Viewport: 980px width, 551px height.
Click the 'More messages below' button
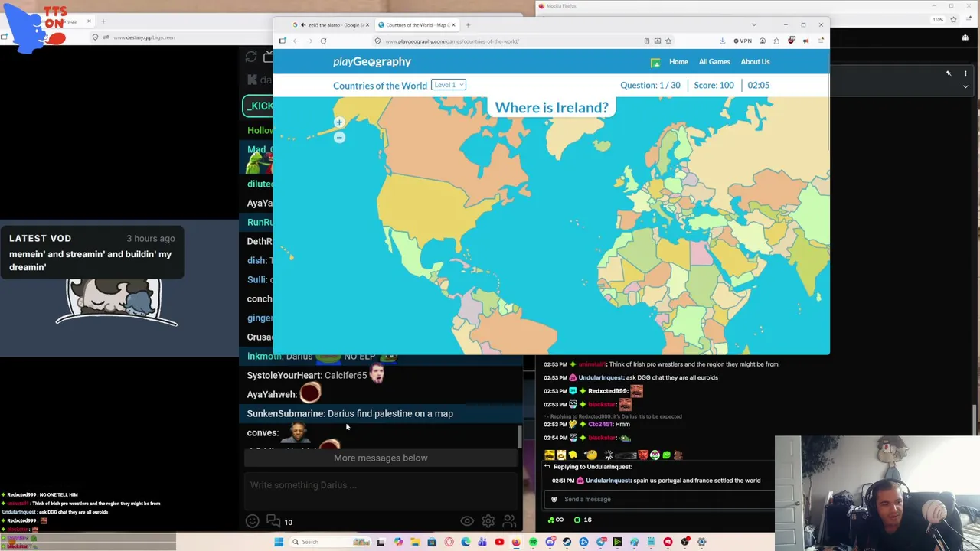381,458
